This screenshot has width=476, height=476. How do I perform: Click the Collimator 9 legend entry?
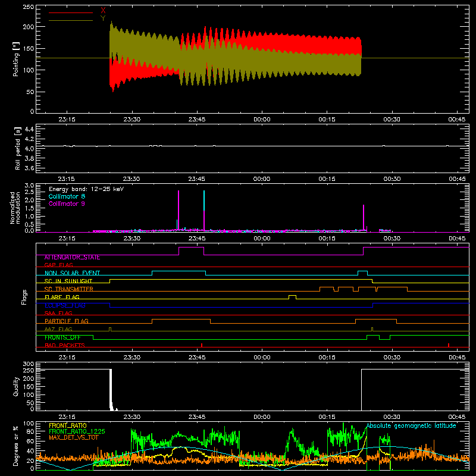(x=67, y=203)
